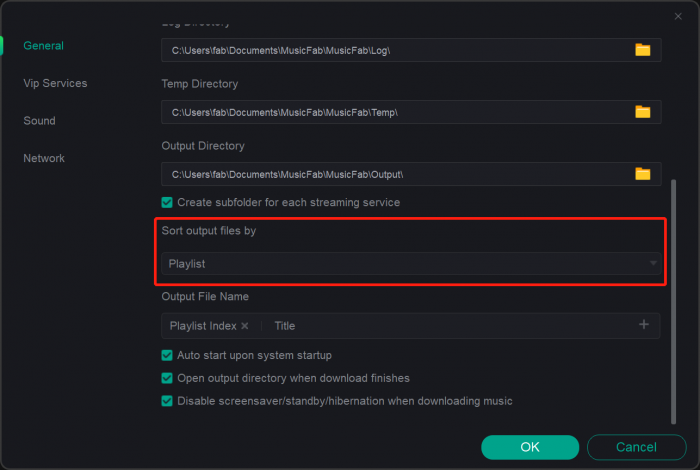The image size is (700, 470).
Task: Go to the Sound settings
Action: tap(40, 121)
